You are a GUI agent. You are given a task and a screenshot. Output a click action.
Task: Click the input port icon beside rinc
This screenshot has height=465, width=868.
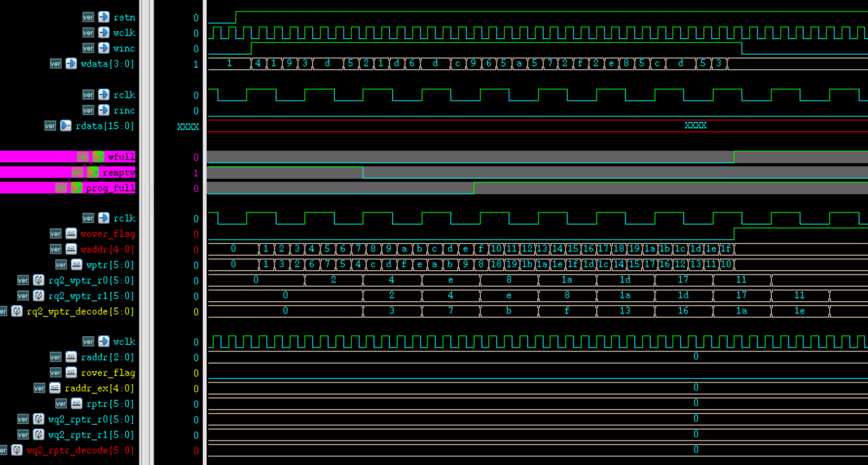click(104, 110)
